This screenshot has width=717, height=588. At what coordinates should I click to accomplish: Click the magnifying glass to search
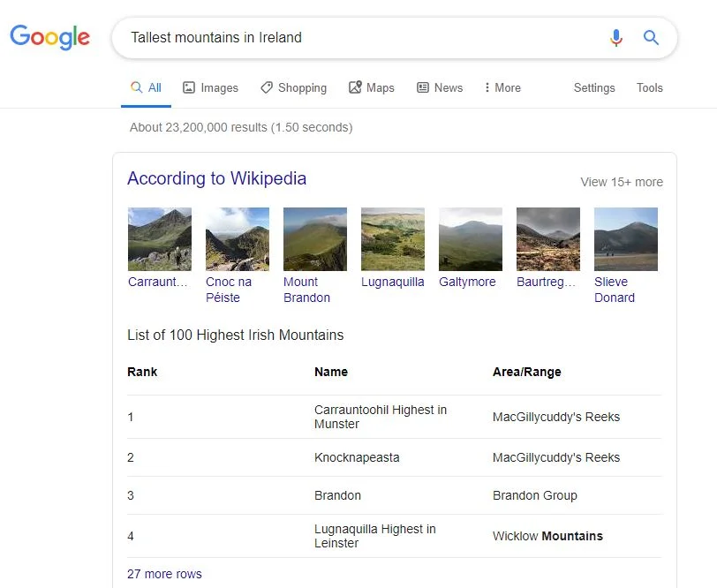[651, 38]
